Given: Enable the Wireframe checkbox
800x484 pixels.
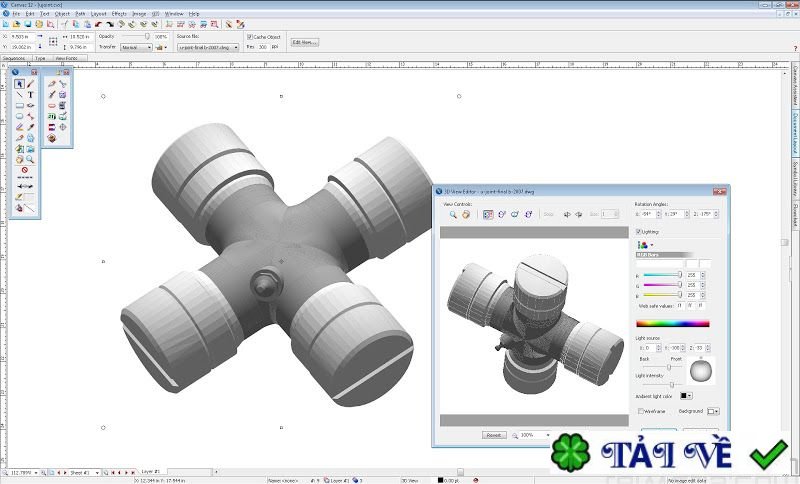Looking at the screenshot, I should pyautogui.click(x=641, y=411).
